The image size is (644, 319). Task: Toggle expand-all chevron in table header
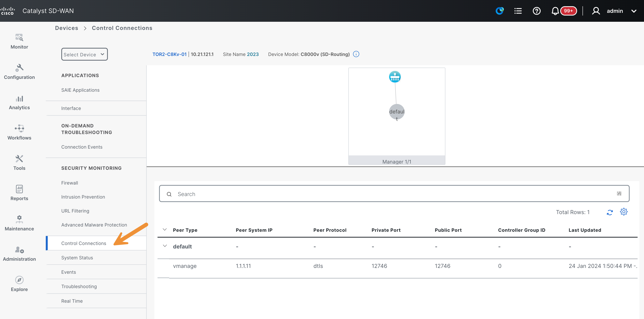pos(165,230)
